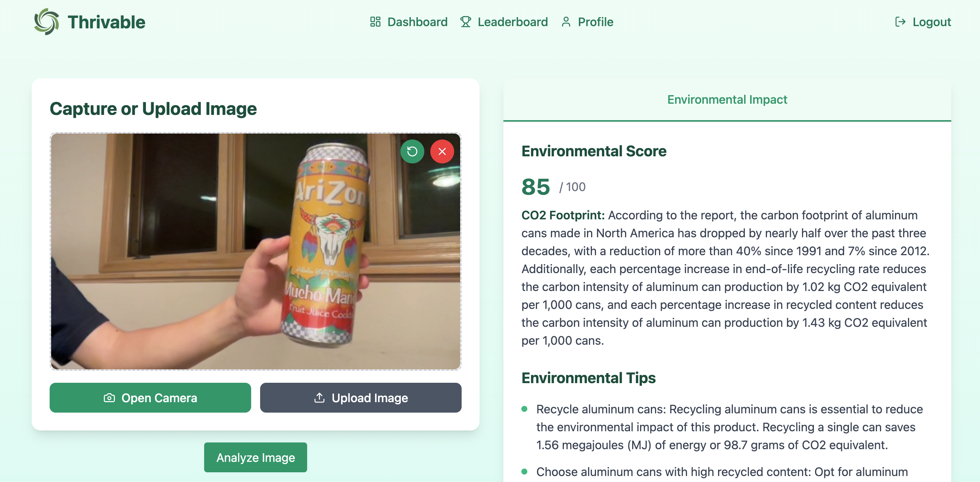Click the 85 environmental score number
980x482 pixels.
click(535, 187)
